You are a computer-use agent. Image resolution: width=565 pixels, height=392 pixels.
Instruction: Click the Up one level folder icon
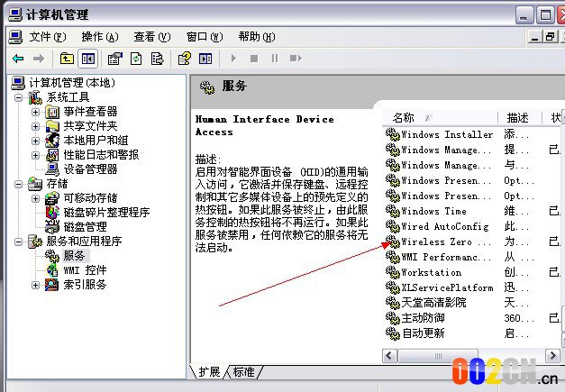(x=67, y=59)
